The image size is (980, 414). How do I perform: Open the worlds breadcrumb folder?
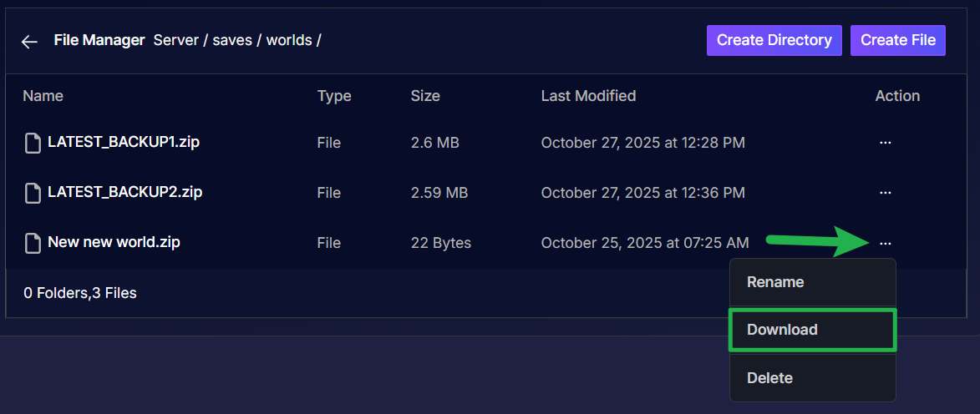click(288, 40)
